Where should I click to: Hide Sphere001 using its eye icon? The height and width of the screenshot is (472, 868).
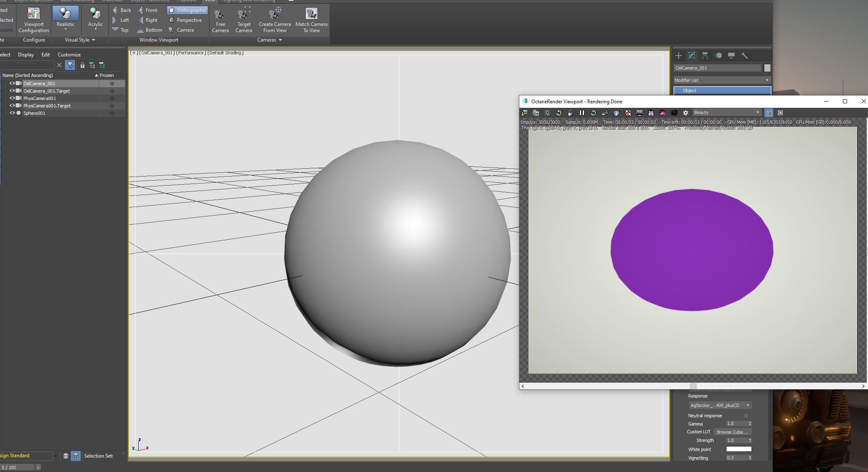pyautogui.click(x=12, y=113)
